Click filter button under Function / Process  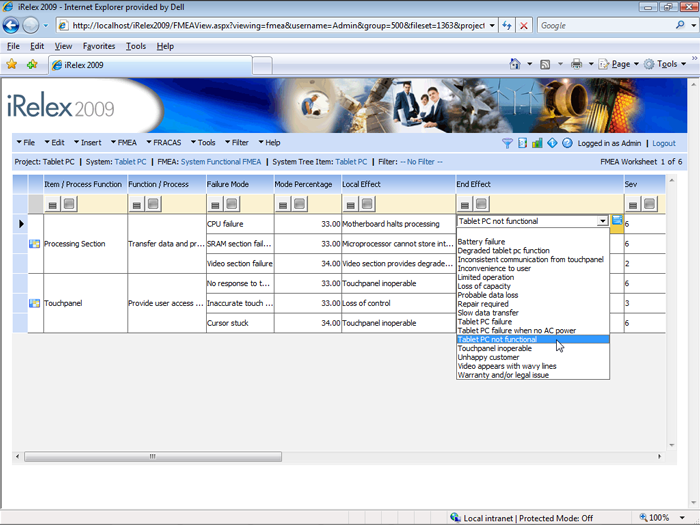click(x=137, y=204)
